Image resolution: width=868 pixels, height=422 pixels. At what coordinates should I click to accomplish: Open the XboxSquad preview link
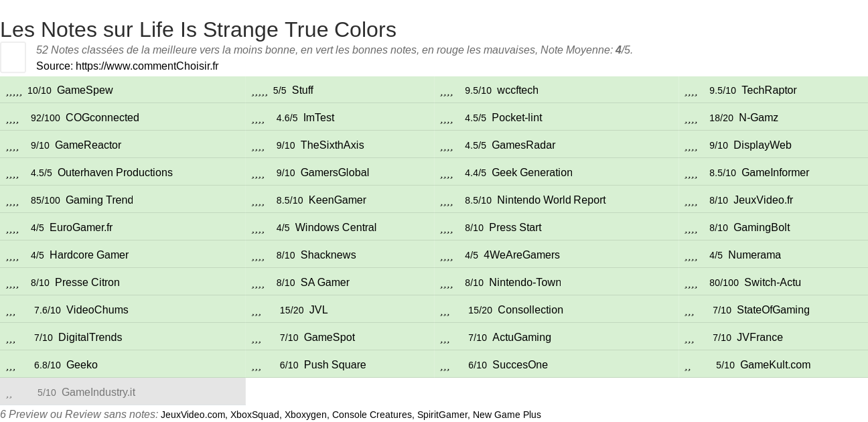[255, 415]
